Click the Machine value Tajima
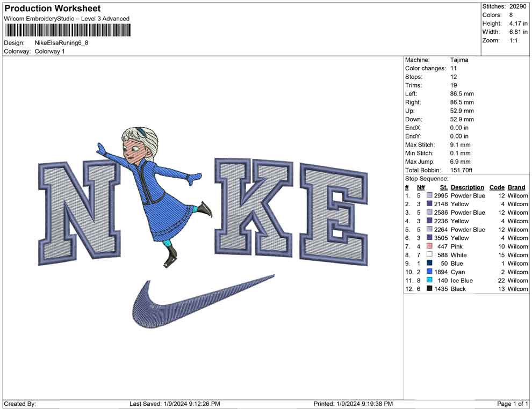 click(459, 60)
